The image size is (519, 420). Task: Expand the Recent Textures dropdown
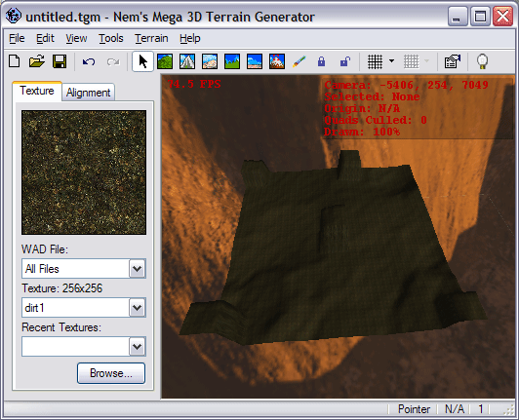(137, 347)
